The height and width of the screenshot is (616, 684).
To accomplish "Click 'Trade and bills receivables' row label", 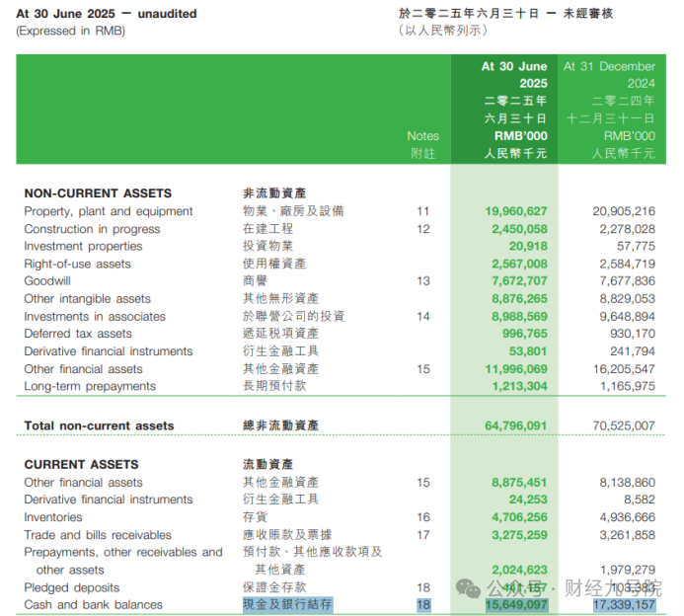I will (98, 535).
